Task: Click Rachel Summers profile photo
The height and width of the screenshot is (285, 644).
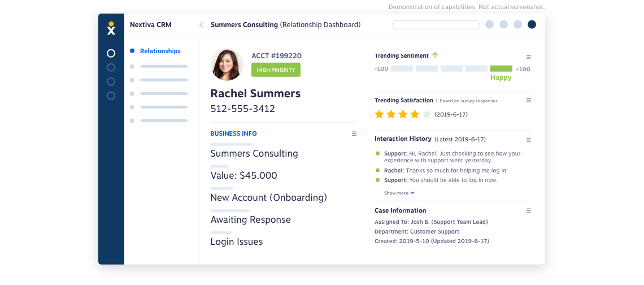Action: pyautogui.click(x=227, y=64)
